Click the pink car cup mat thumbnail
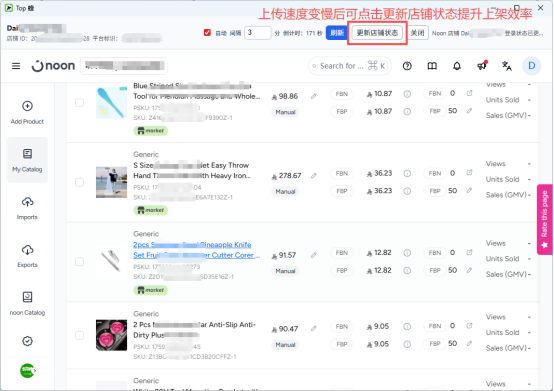 pyautogui.click(x=111, y=335)
